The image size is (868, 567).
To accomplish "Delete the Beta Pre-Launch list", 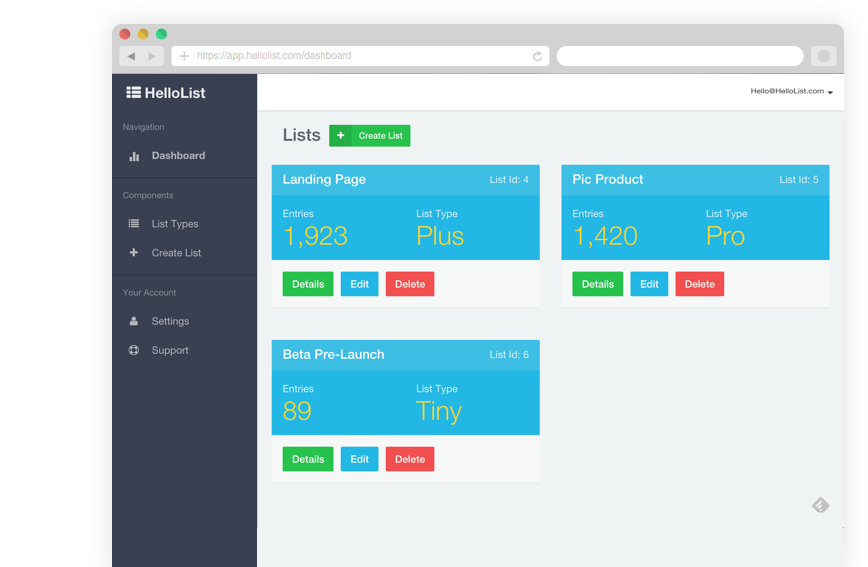I will coord(410,459).
